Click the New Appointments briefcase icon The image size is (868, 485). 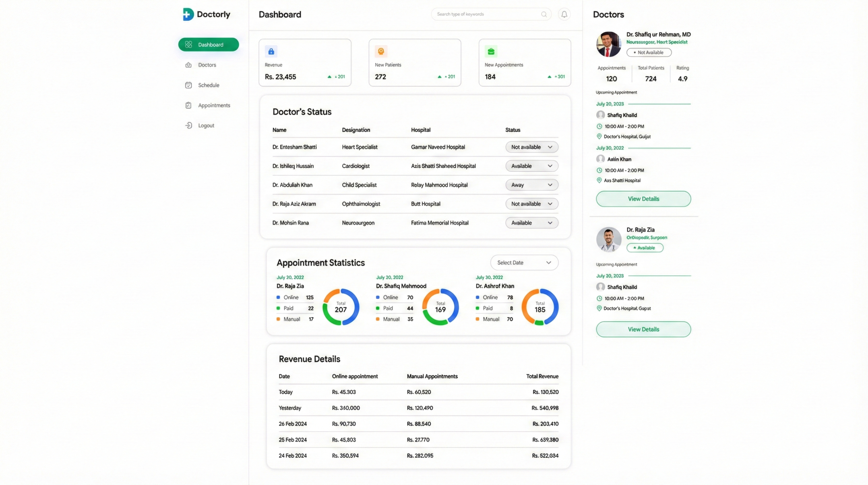click(x=491, y=51)
